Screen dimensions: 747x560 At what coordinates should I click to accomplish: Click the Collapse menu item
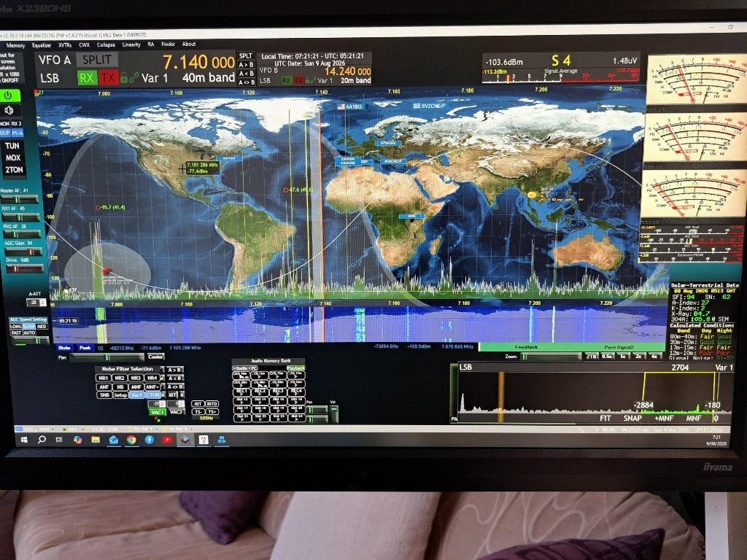coord(106,44)
